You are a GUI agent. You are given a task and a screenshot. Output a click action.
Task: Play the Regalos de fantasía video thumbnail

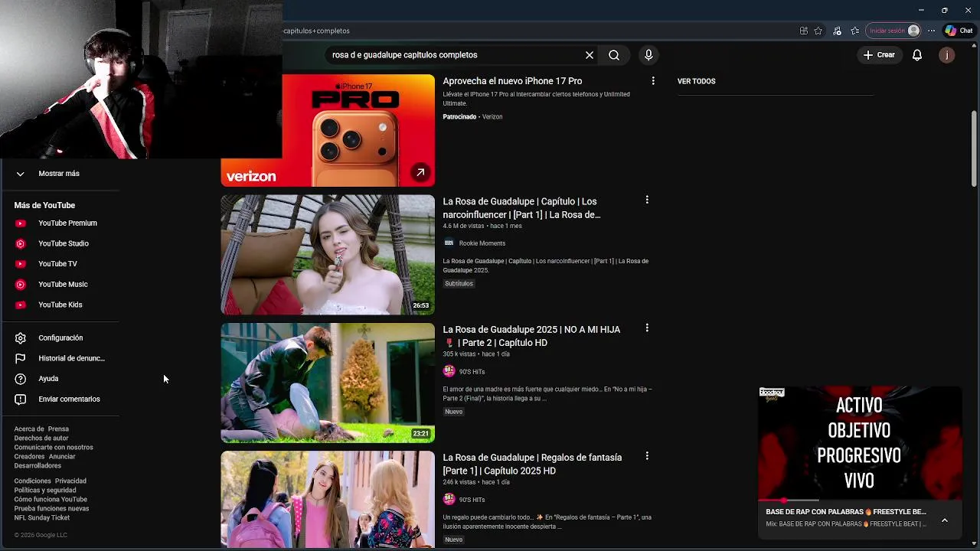[x=328, y=499]
